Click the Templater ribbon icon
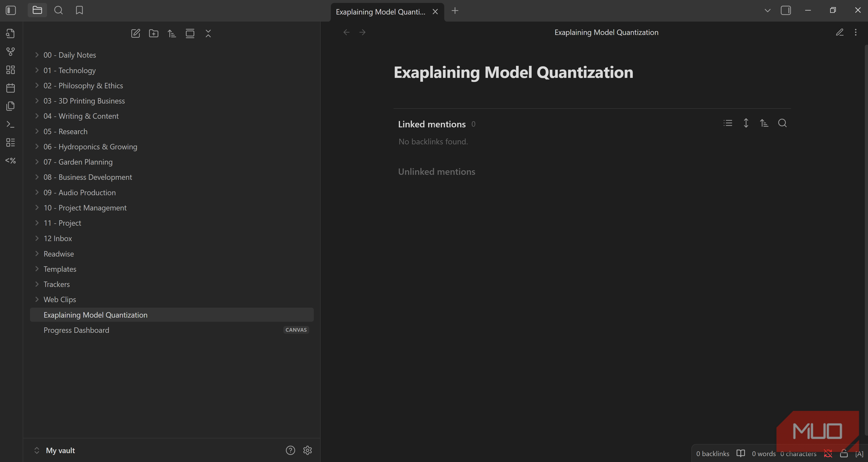 tap(10, 161)
